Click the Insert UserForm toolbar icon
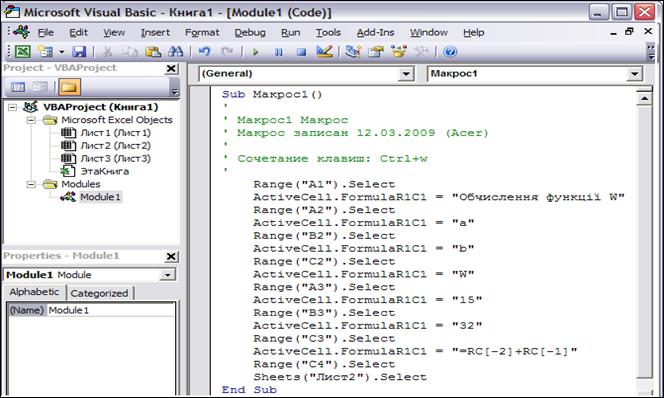Viewport: 664px width, 398px height. click(45, 52)
